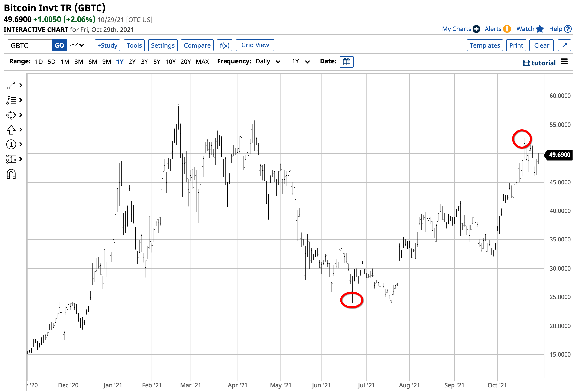Open the Templates button
Viewport: 583px width, 392px height.
pos(485,45)
